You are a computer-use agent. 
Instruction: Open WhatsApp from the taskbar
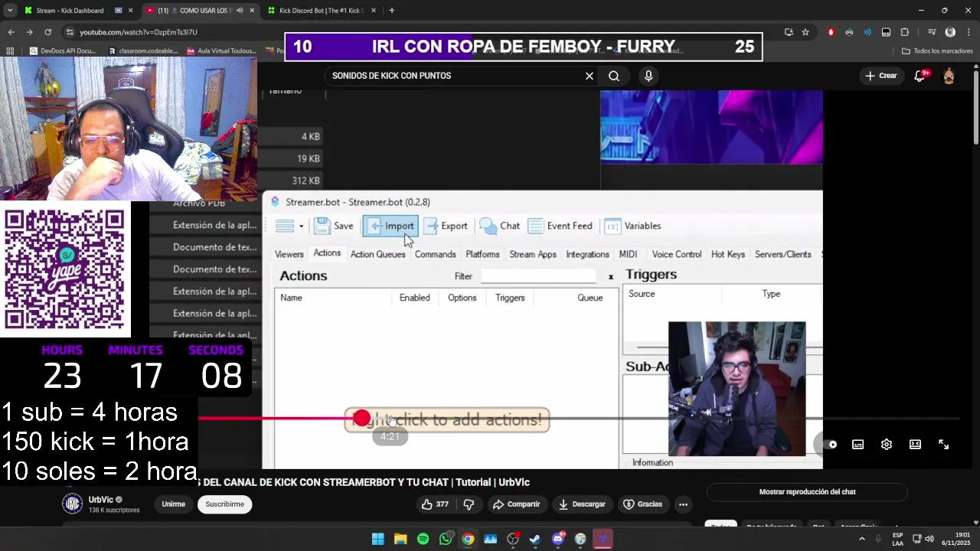446,540
